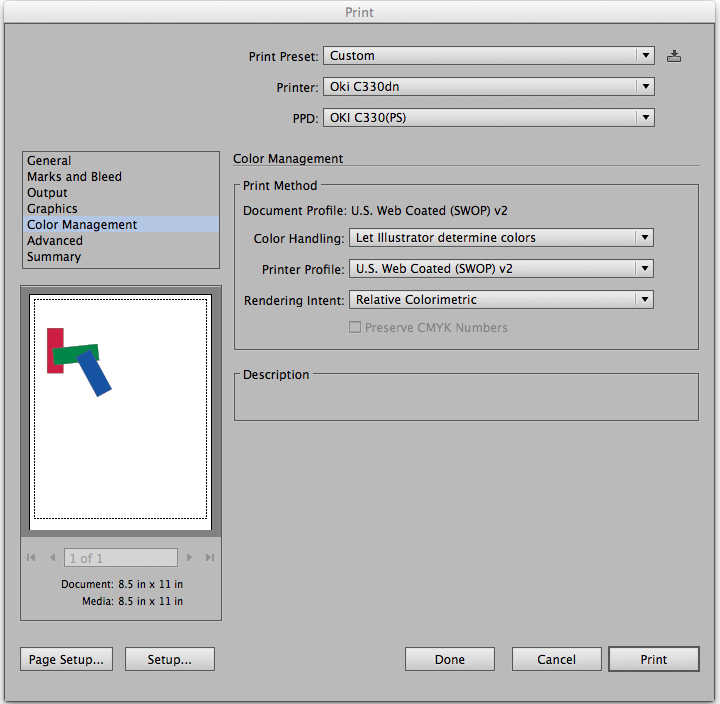Go to next page arrow
The height and width of the screenshot is (704, 720).
coord(189,558)
